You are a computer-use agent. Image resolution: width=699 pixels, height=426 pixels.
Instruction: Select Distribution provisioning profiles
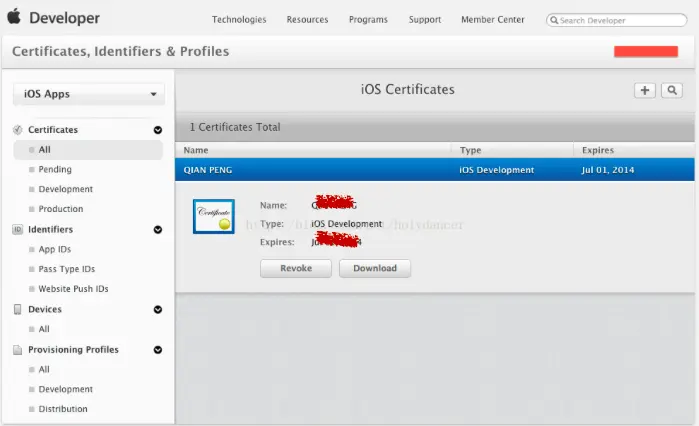coord(63,409)
